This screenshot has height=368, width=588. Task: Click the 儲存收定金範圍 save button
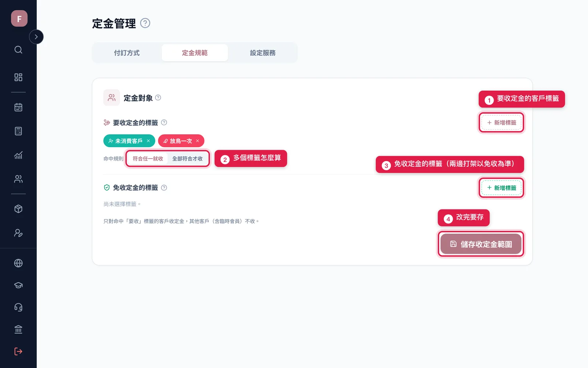pos(481,244)
